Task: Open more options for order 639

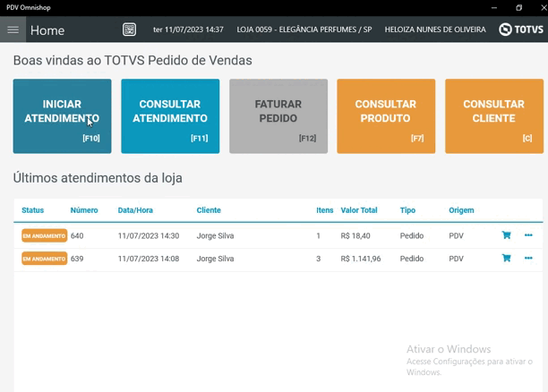Action: [x=528, y=258]
